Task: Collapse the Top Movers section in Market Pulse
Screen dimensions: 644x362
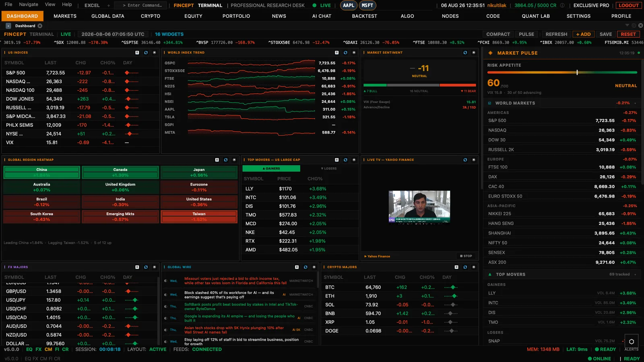Action: tap(635, 275)
